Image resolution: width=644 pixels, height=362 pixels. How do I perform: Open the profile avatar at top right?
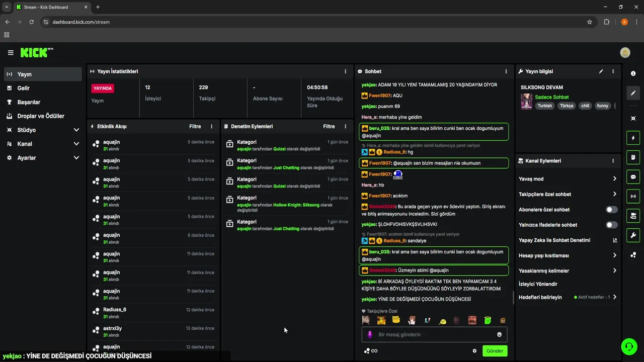click(x=625, y=52)
